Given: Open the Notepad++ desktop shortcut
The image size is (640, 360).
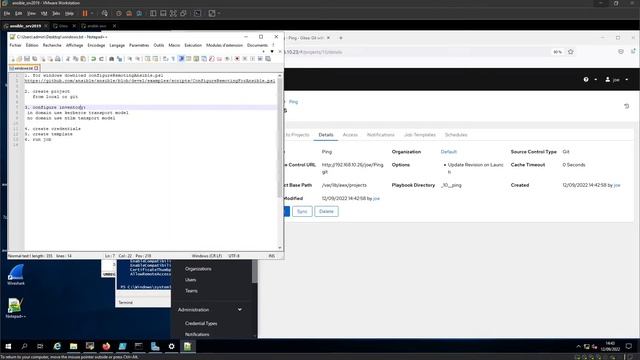Looking at the screenshot, I should tap(16, 308).
